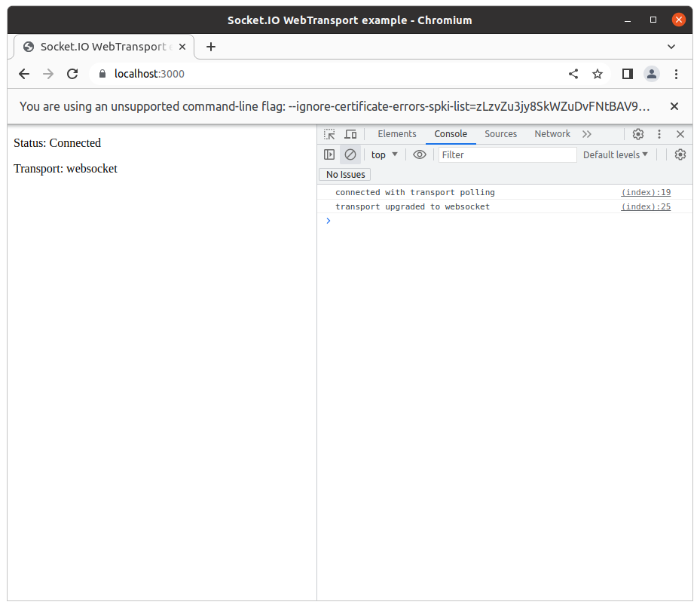
Task: Clear the console messages
Action: point(350,154)
